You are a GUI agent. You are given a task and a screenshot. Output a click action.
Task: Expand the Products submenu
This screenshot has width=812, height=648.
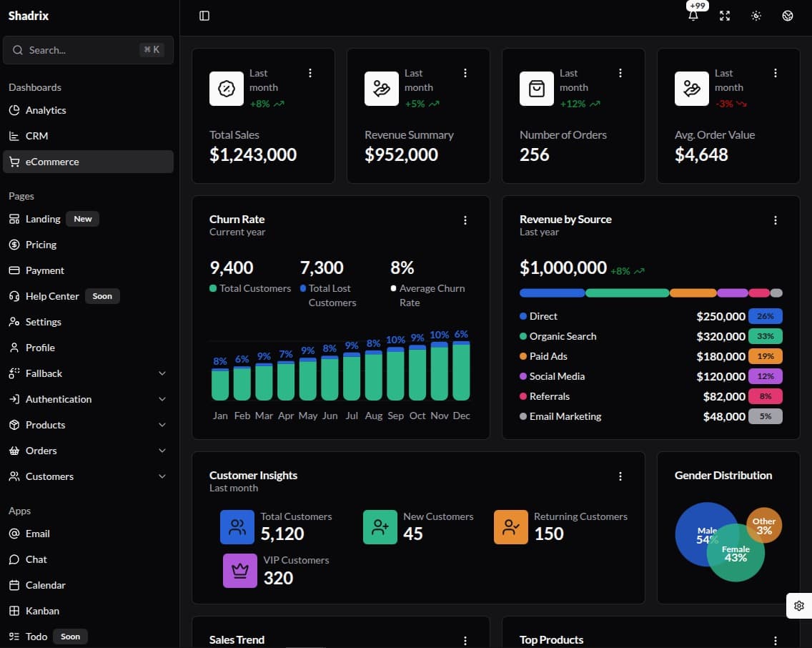click(x=88, y=425)
